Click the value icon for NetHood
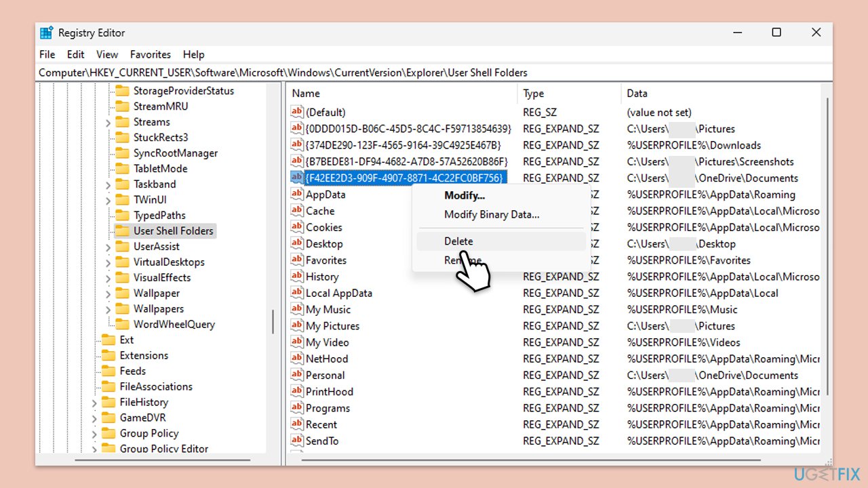The image size is (868, 488). click(297, 359)
